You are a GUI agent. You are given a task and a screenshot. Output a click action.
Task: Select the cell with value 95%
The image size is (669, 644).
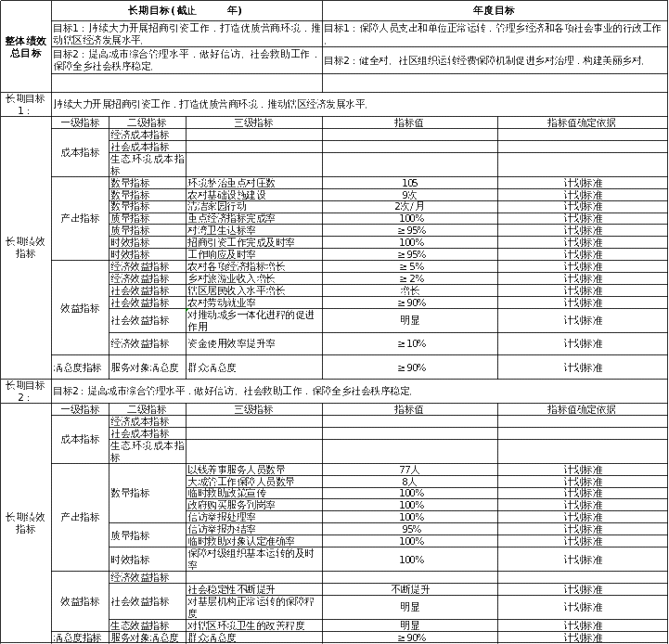coord(410,529)
